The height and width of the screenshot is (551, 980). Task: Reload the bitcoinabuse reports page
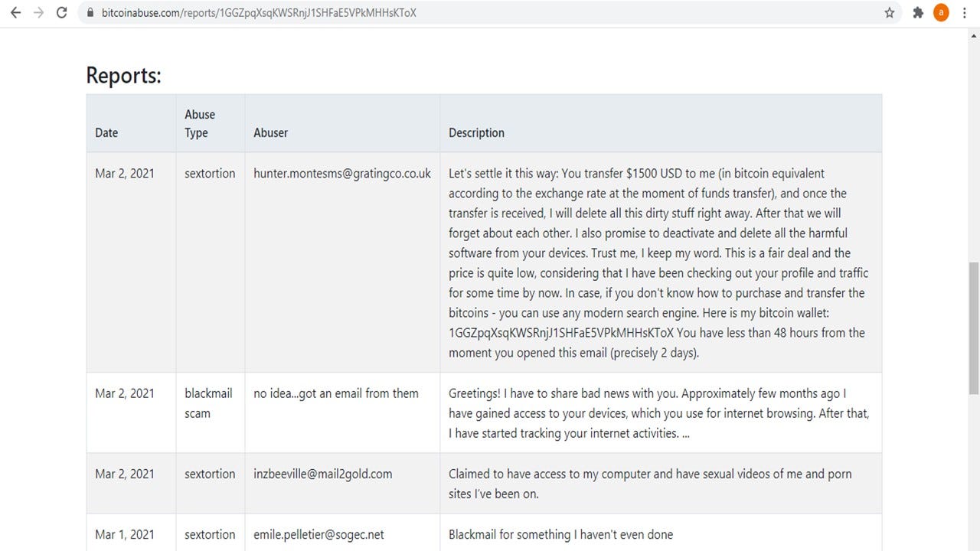point(61,12)
